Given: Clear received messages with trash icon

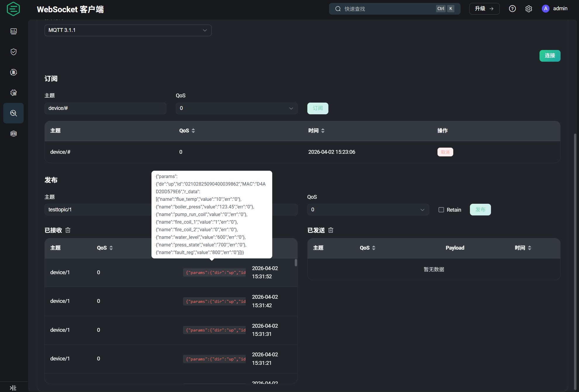Looking at the screenshot, I should [68, 230].
